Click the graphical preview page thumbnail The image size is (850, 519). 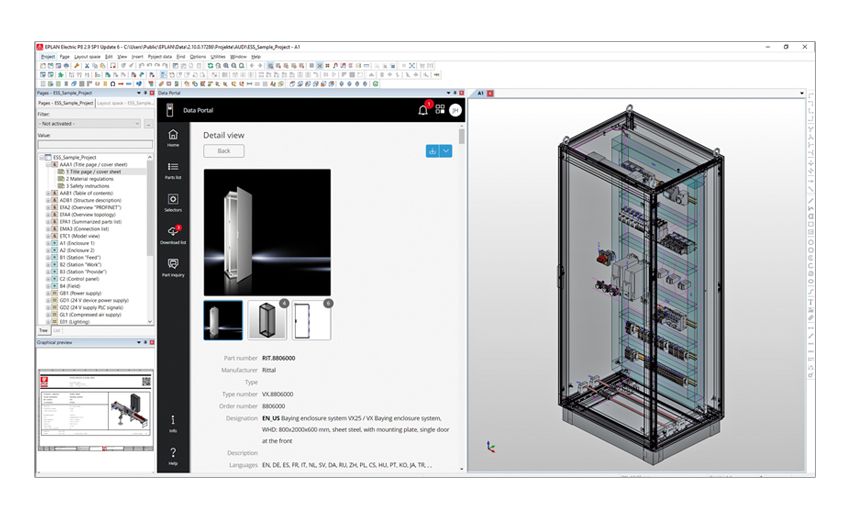[95, 411]
